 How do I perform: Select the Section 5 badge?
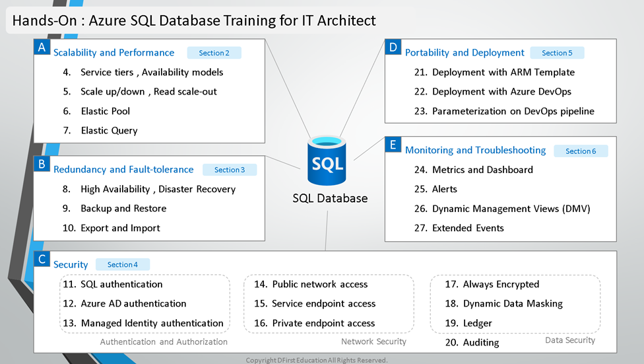coord(557,53)
